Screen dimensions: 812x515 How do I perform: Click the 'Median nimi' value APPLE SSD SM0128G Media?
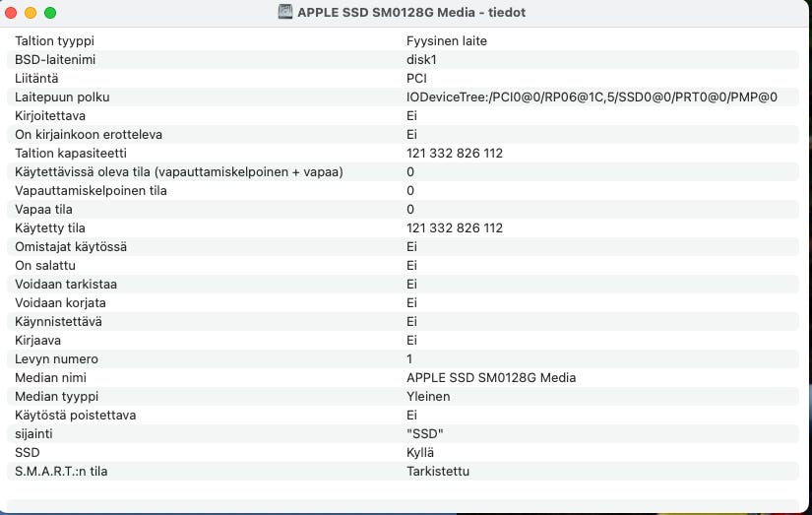tap(490, 378)
